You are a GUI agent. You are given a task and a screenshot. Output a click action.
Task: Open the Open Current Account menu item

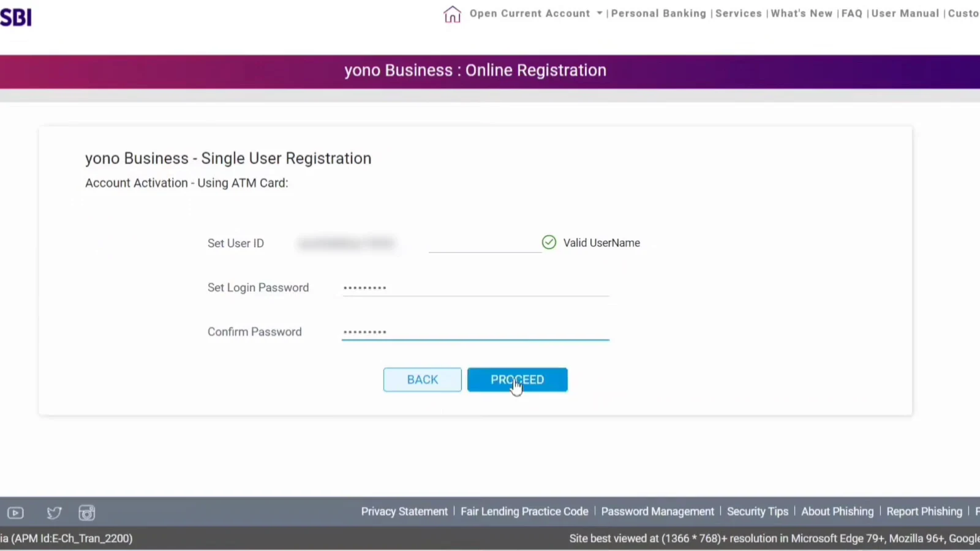click(x=530, y=13)
